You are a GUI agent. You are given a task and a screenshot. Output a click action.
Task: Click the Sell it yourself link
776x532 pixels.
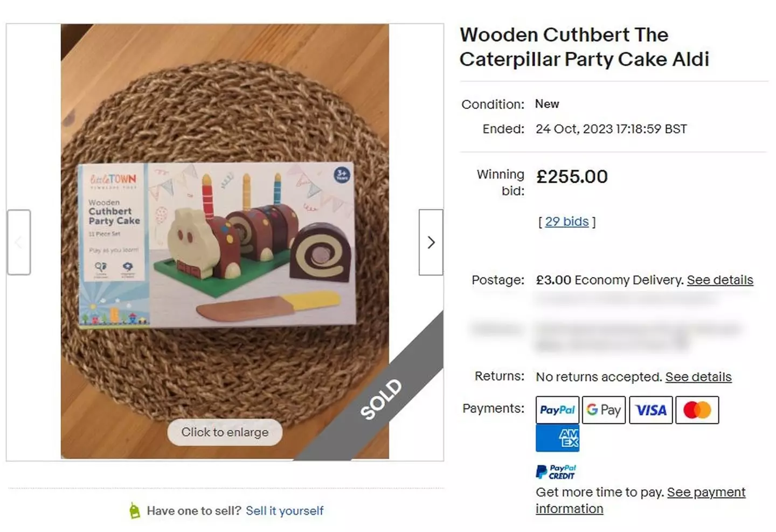click(x=285, y=510)
